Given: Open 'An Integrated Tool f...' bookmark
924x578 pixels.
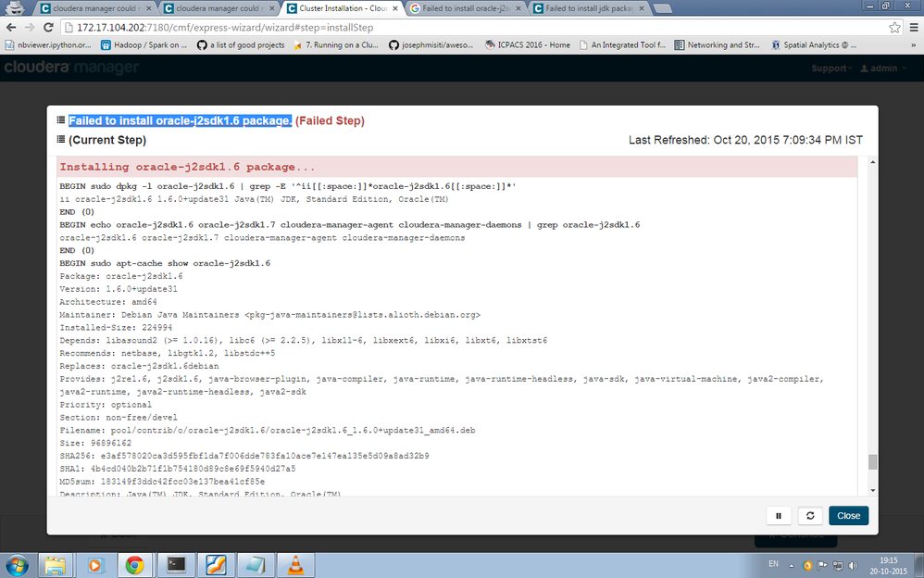Looking at the screenshot, I should [x=623, y=44].
